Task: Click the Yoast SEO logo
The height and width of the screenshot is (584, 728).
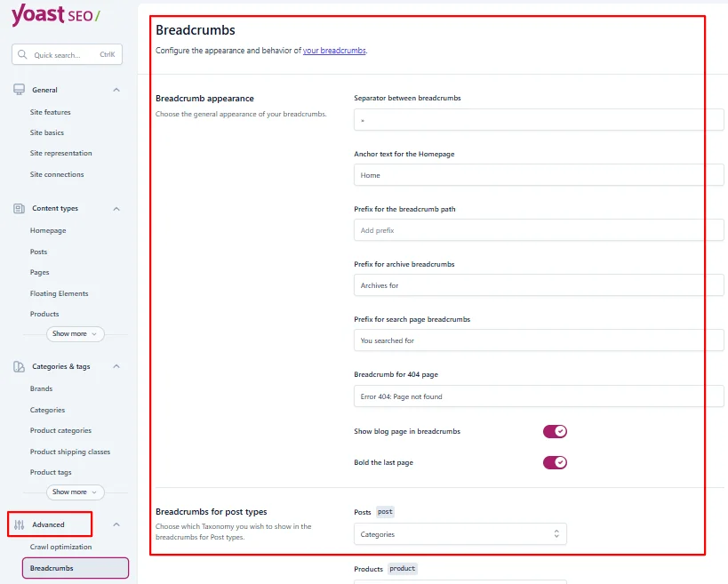Action: (56, 15)
